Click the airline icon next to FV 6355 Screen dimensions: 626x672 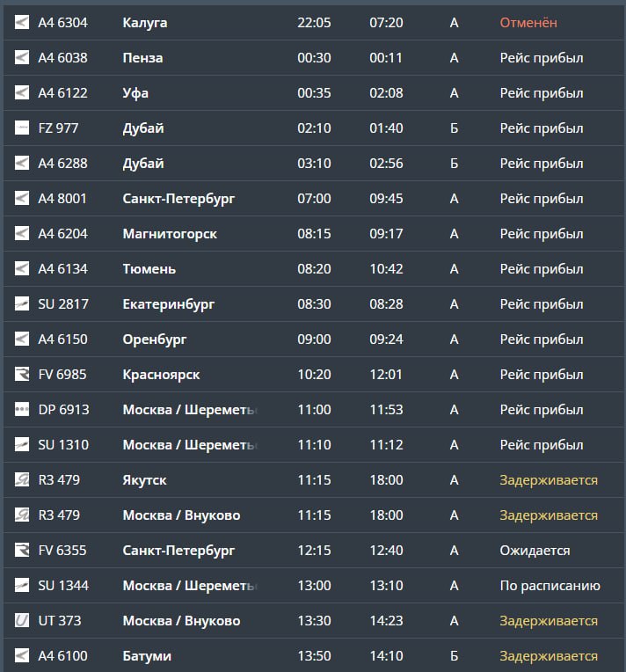[x=22, y=551]
